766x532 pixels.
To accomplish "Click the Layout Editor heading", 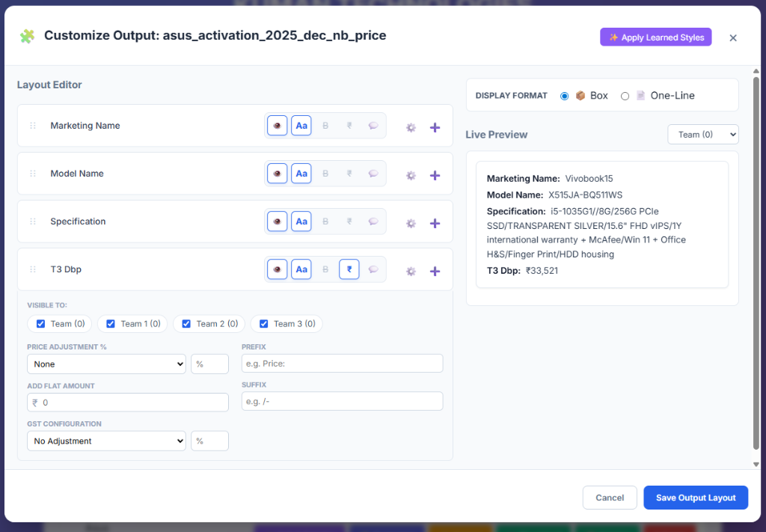I will click(49, 85).
